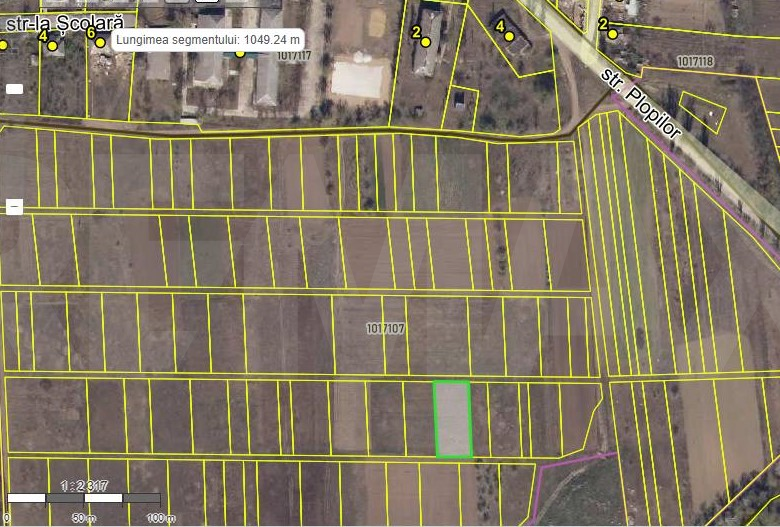The height and width of the screenshot is (527, 780).
Task: Click the 1017107 sector label
Action: 385,328
